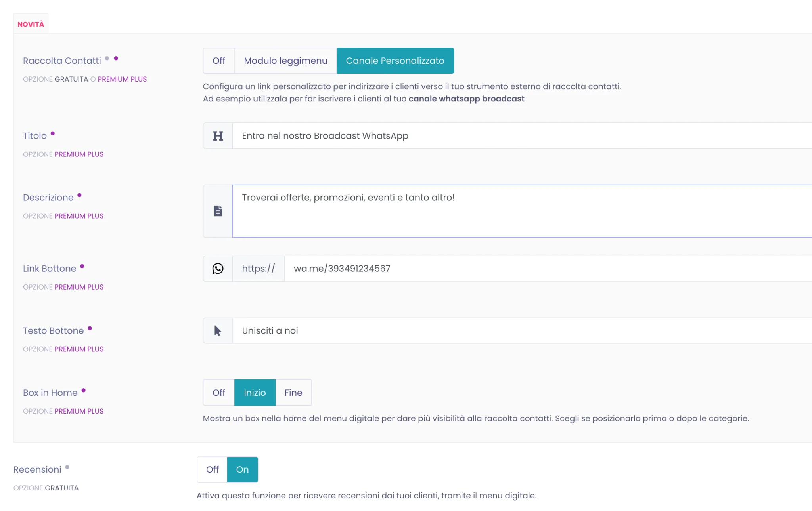Turn Recensioni On
812x511 pixels.
pos(242,469)
